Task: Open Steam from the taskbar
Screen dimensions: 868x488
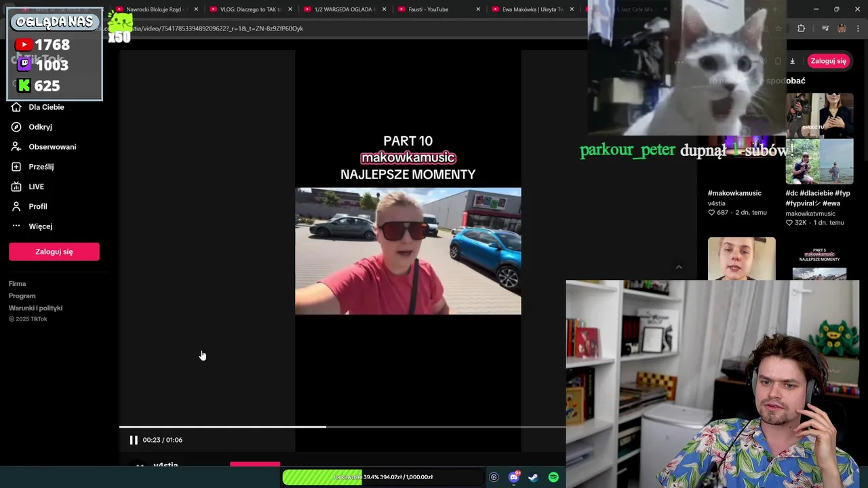Action: 533,477
